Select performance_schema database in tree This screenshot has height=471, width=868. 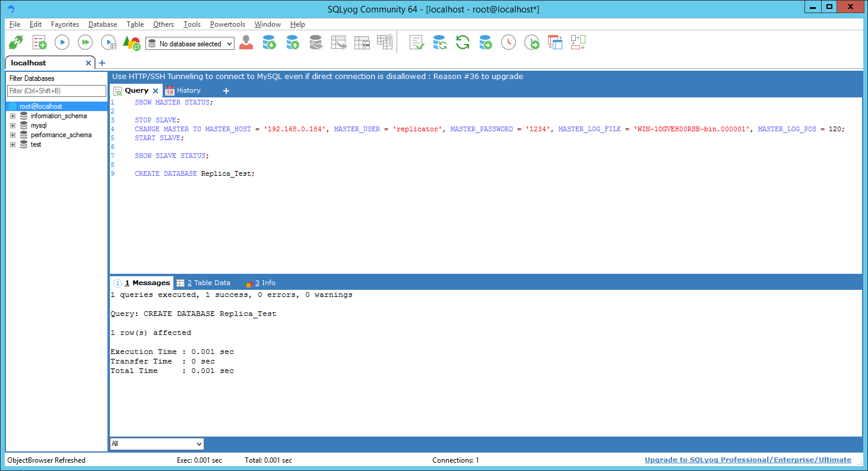(x=61, y=135)
